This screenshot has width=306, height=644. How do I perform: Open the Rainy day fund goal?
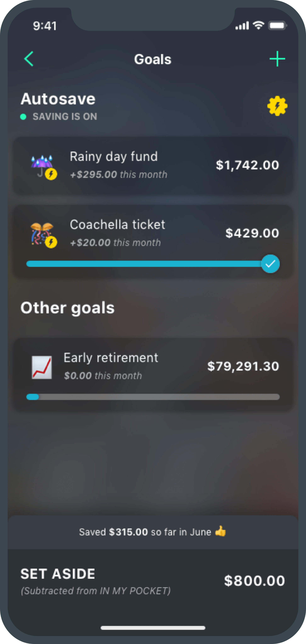click(153, 165)
